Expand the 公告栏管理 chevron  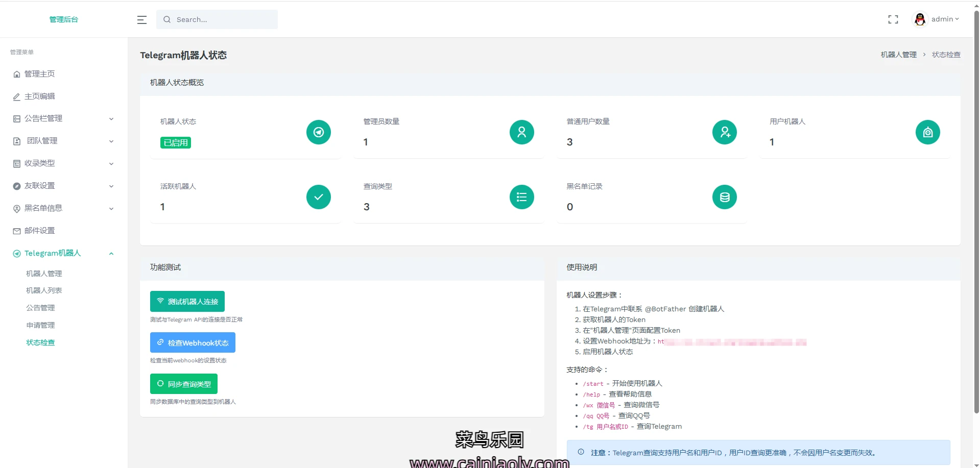tap(111, 119)
